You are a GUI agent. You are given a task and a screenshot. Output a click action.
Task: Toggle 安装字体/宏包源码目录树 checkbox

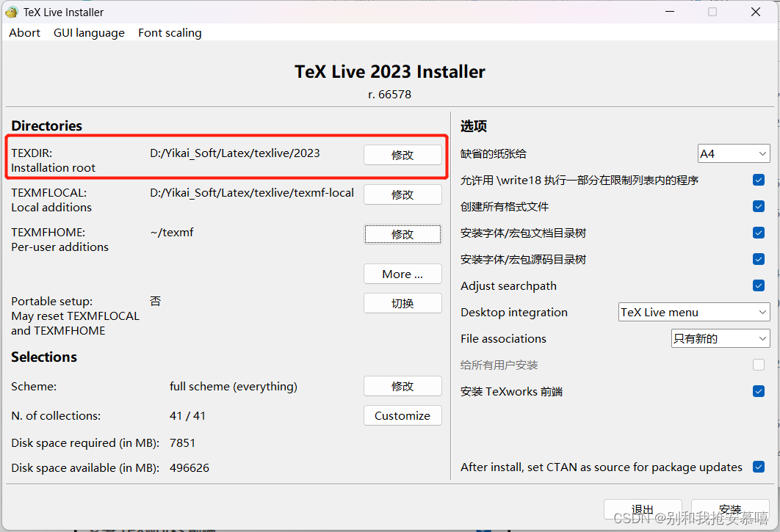[759, 259]
